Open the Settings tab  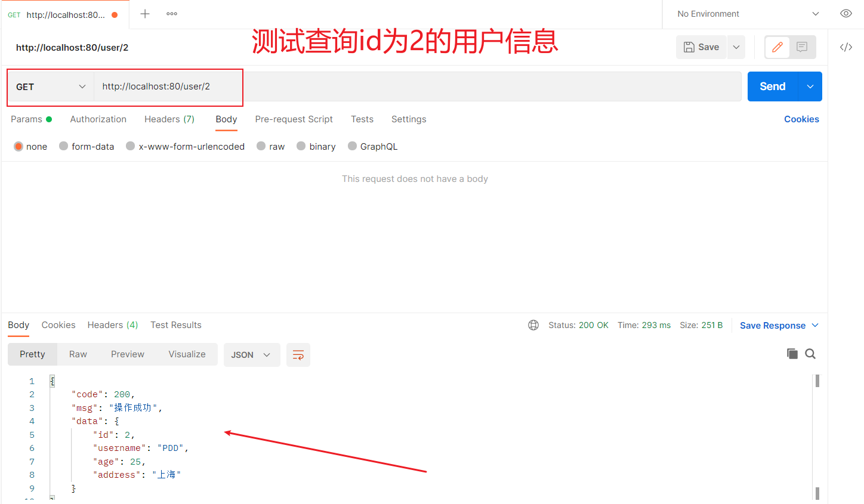pos(409,119)
